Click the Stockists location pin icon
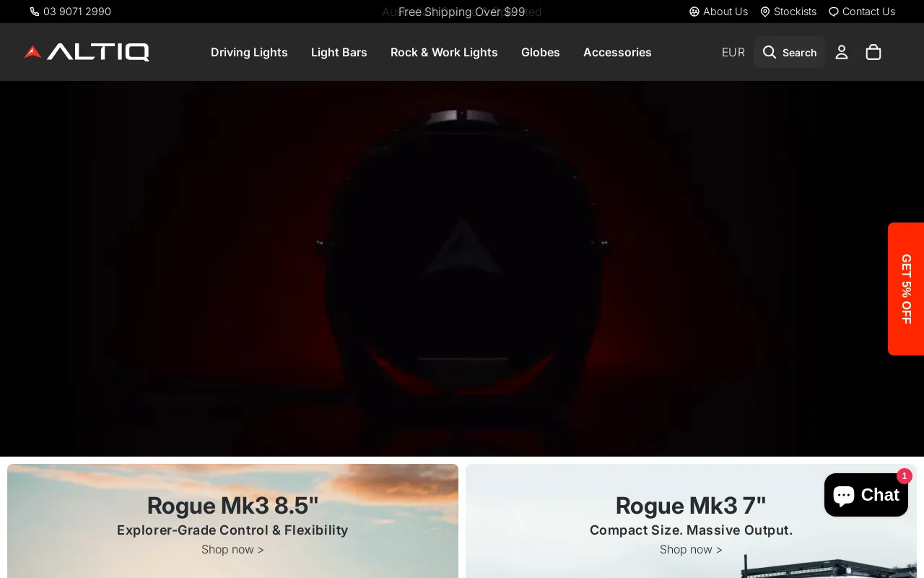924x578 pixels. 765,12
